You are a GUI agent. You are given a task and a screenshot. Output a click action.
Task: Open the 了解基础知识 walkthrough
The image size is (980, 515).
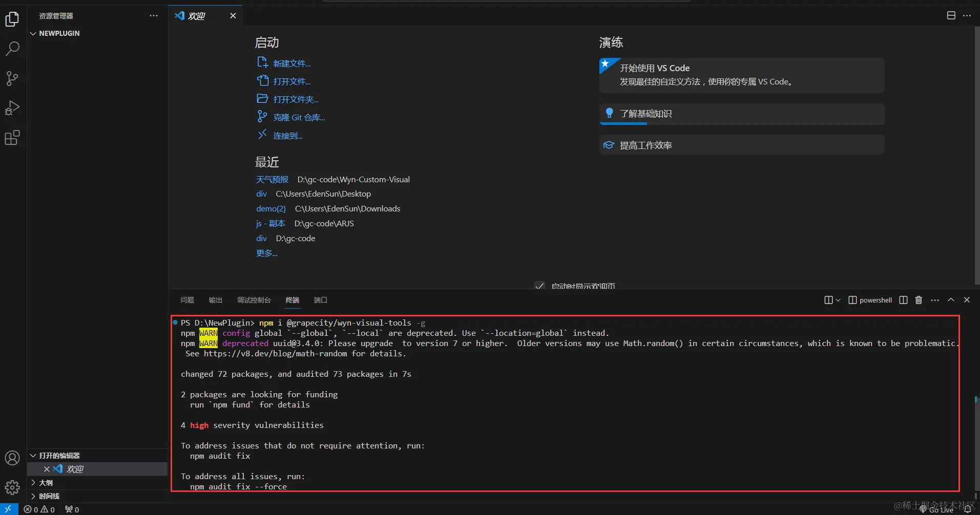tap(742, 114)
